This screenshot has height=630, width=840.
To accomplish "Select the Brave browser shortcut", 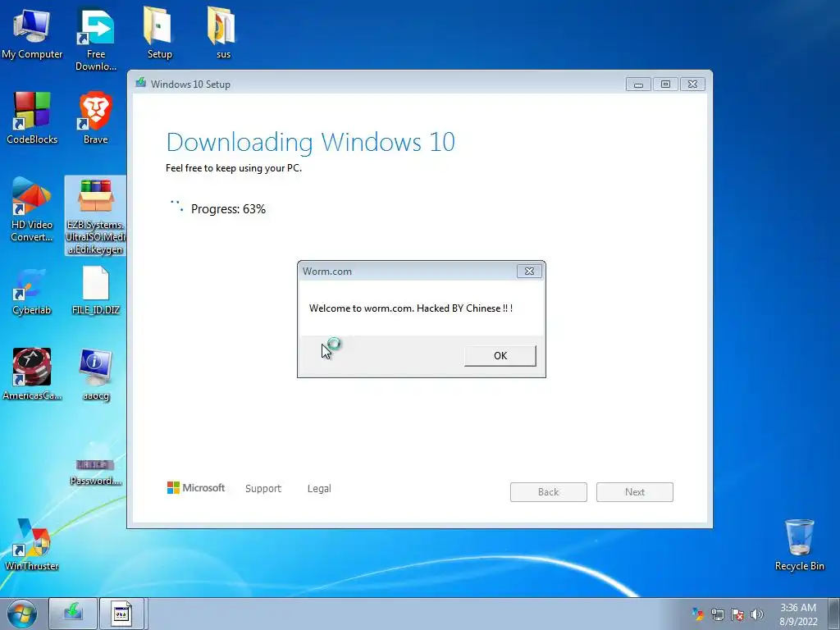I will [96, 118].
